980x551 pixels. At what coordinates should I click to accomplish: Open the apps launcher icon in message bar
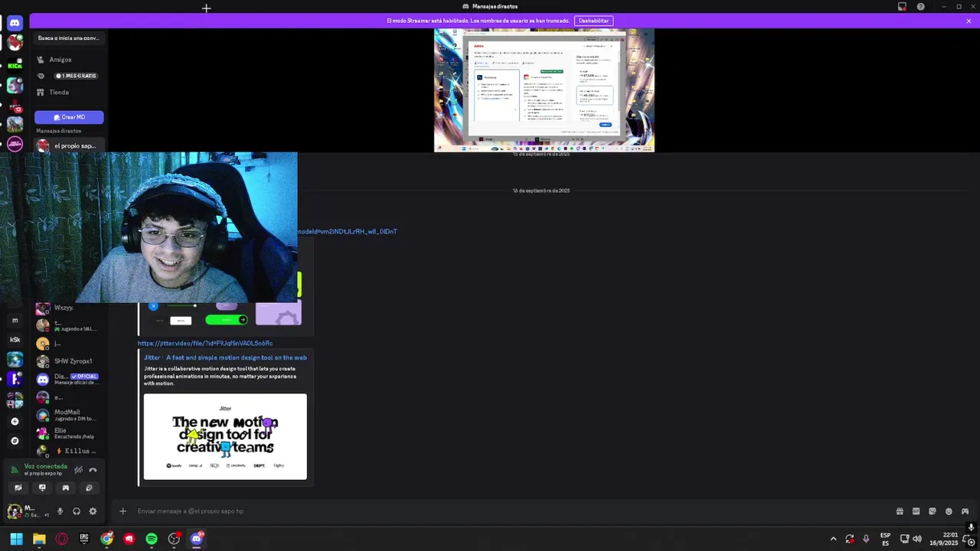click(x=965, y=511)
